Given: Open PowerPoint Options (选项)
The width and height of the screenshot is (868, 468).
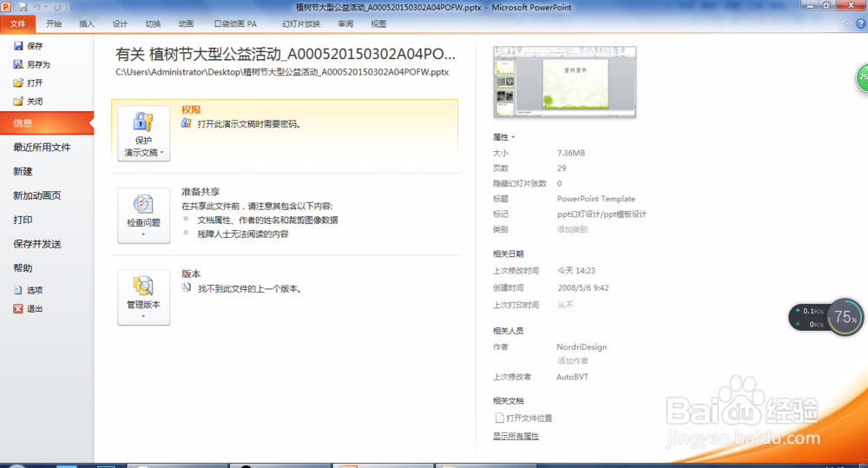Looking at the screenshot, I should 28,290.
